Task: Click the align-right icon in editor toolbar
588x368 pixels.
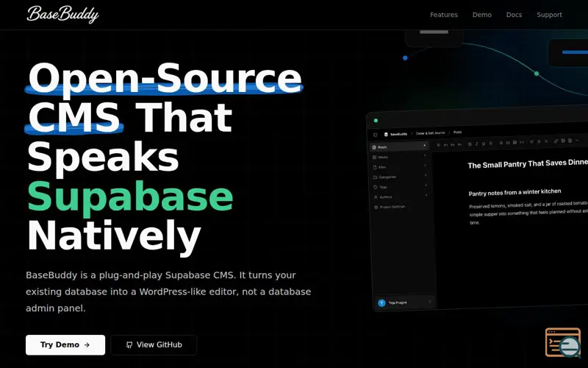Action: [x=546, y=141]
